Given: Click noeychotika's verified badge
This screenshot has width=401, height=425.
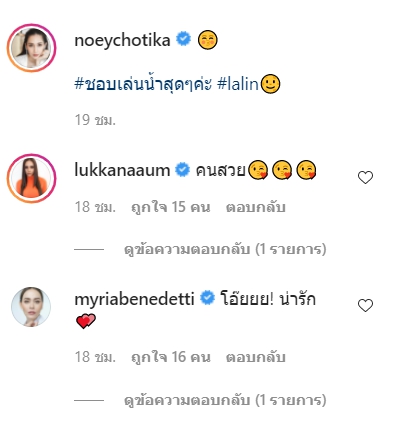Looking at the screenshot, I should tap(183, 39).
